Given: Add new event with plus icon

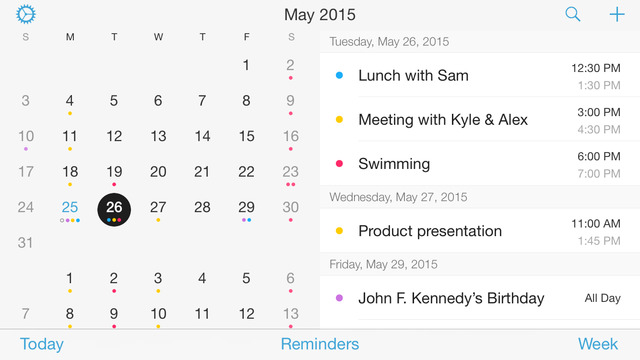Looking at the screenshot, I should coord(617,14).
